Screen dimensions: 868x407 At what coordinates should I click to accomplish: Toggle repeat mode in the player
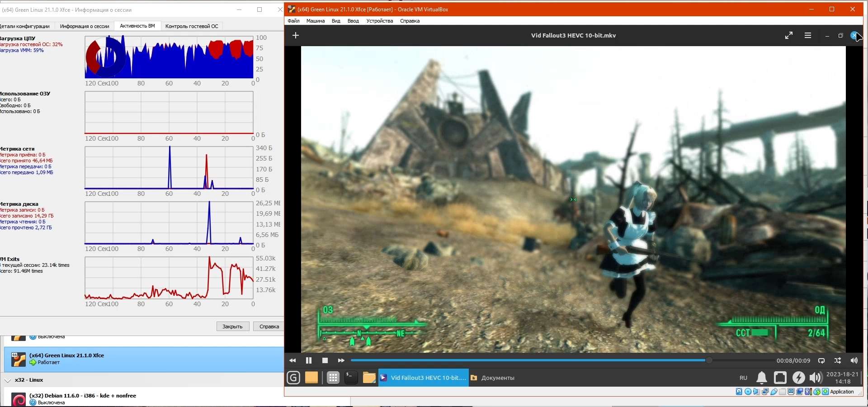coord(821,360)
